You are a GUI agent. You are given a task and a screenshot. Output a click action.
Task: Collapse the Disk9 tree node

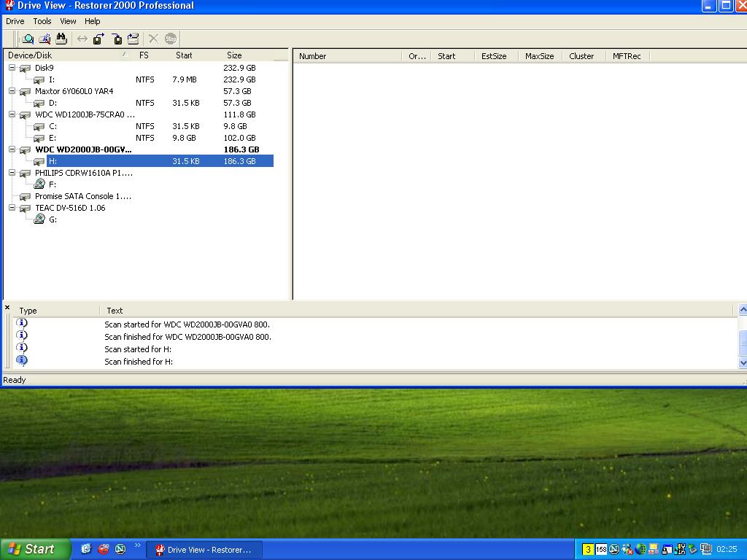12,68
